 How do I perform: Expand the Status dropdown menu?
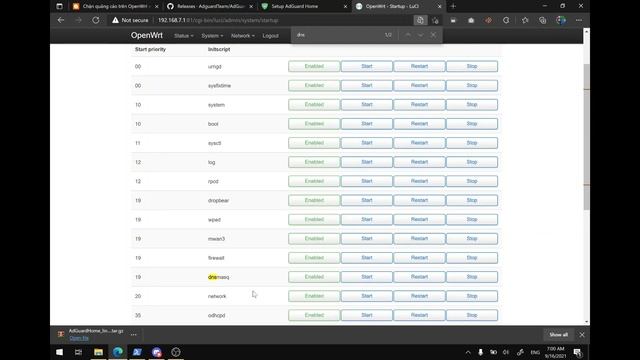click(x=184, y=36)
